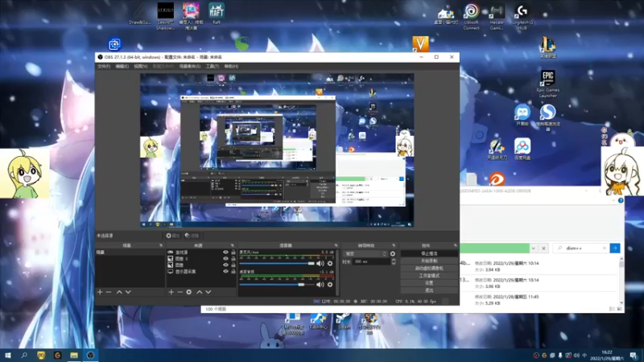Screen dimensions: 644x362
Task: Remove the selected source with the minus button
Action: tap(180, 292)
